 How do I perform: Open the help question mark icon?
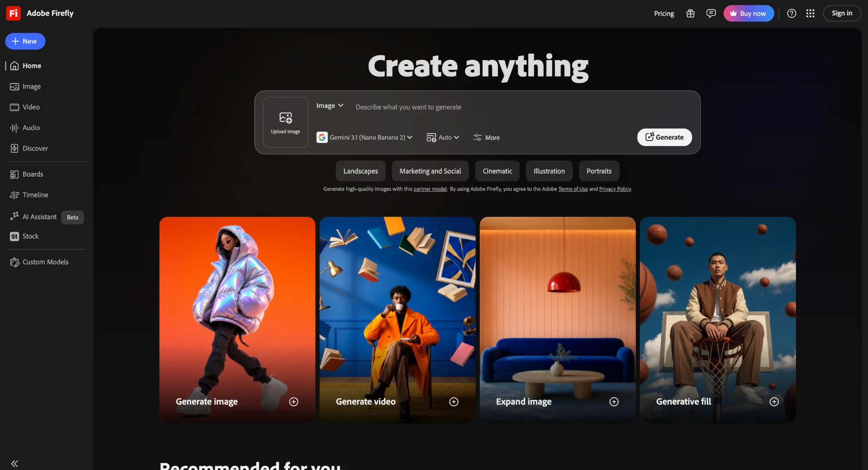tap(791, 13)
